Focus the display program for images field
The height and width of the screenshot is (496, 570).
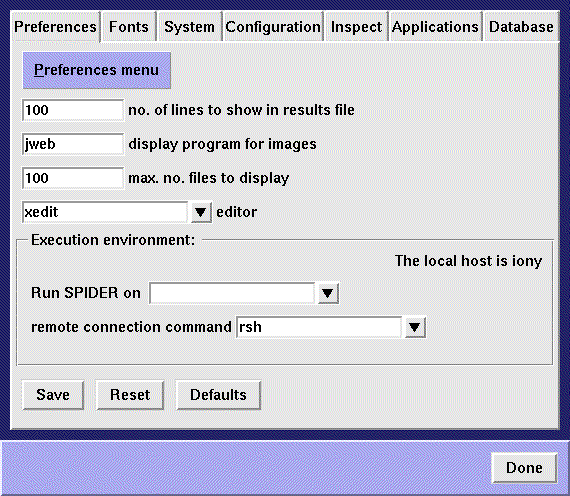pyautogui.click(x=73, y=144)
